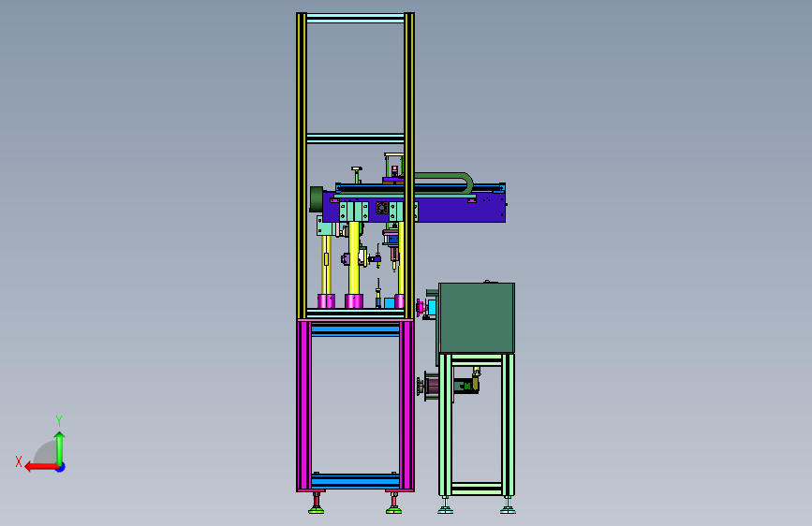The height and width of the screenshot is (526, 812).
Task: Select the left leveling foot of magenta frame
Action: tap(317, 504)
